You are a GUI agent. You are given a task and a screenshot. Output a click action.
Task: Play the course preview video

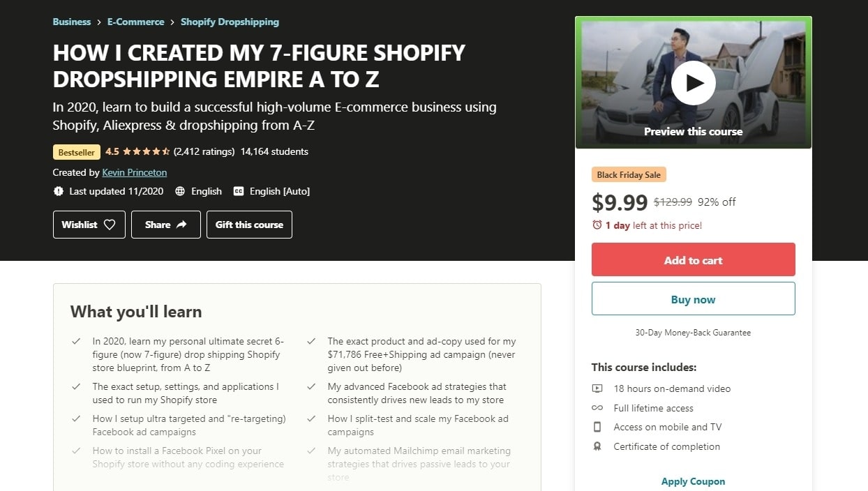point(693,82)
